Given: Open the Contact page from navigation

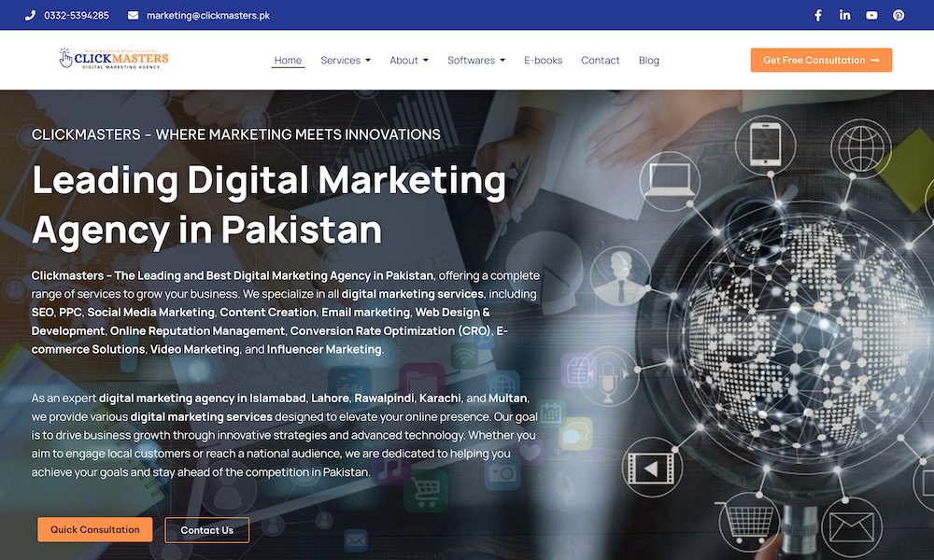Looking at the screenshot, I should pos(600,60).
